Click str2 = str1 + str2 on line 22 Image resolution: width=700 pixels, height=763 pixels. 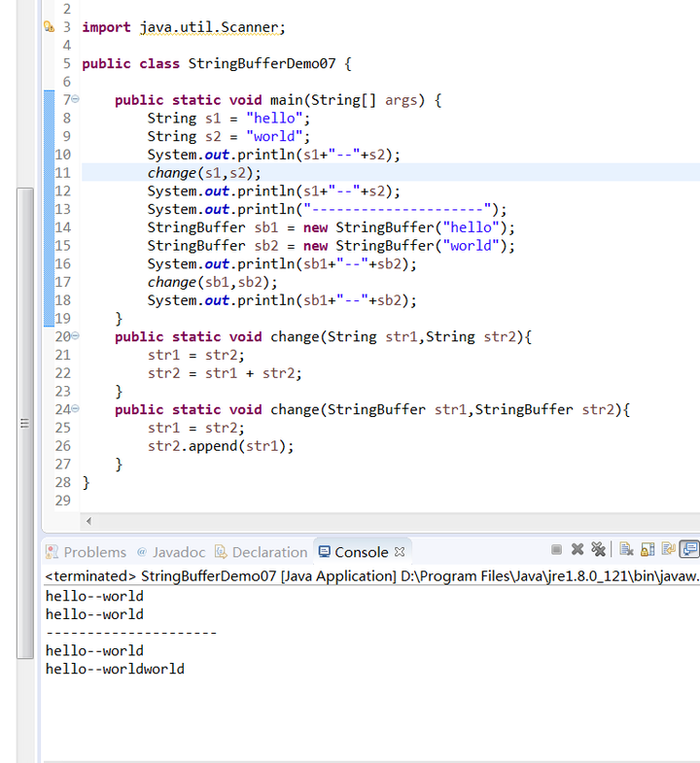click(x=221, y=373)
